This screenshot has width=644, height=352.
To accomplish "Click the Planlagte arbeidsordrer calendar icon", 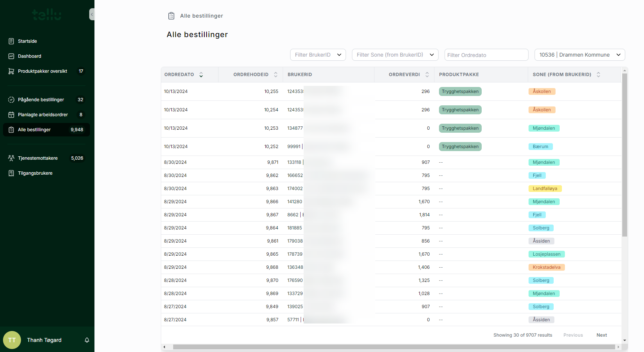I will coord(11,115).
